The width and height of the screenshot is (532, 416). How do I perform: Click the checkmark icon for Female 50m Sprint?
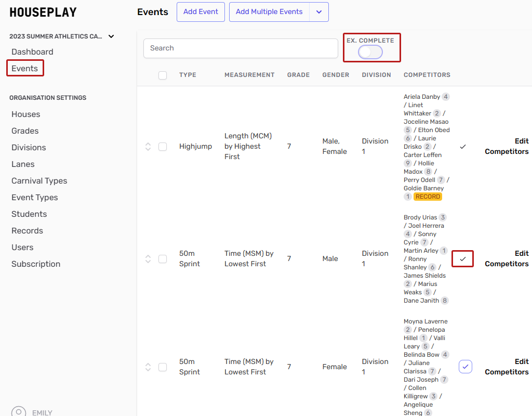coord(465,367)
